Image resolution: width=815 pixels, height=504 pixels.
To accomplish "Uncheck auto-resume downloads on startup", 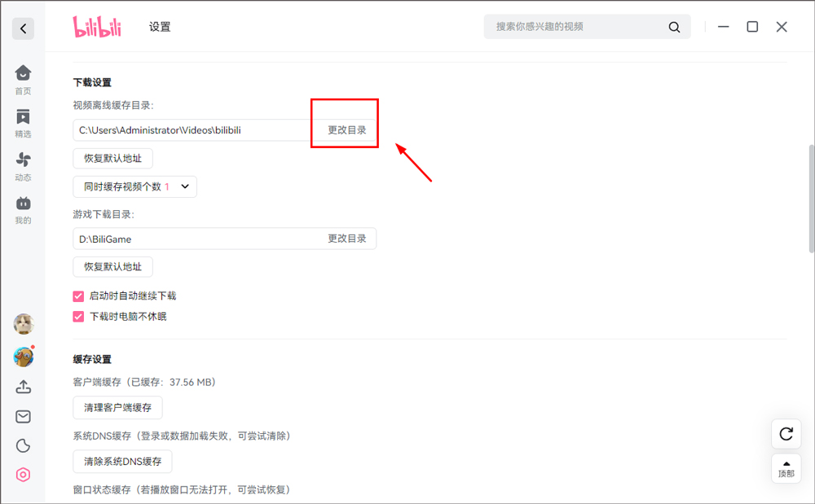I will (x=77, y=296).
